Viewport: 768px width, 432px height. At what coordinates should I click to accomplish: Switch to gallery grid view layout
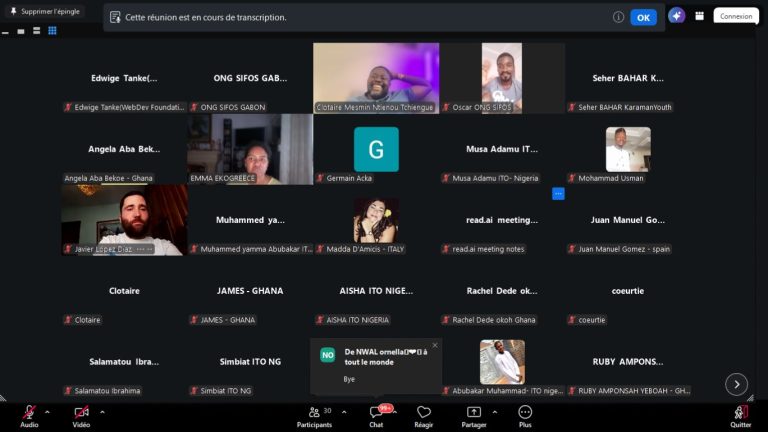click(52, 31)
